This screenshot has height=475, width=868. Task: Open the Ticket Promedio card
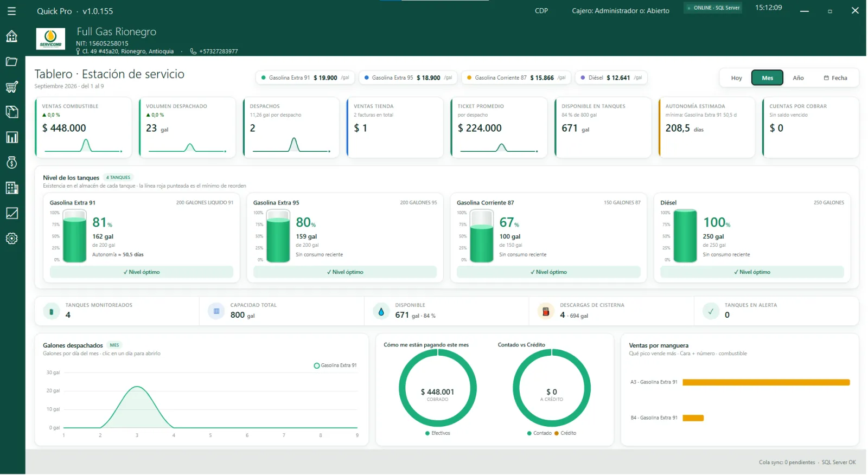pos(499,127)
